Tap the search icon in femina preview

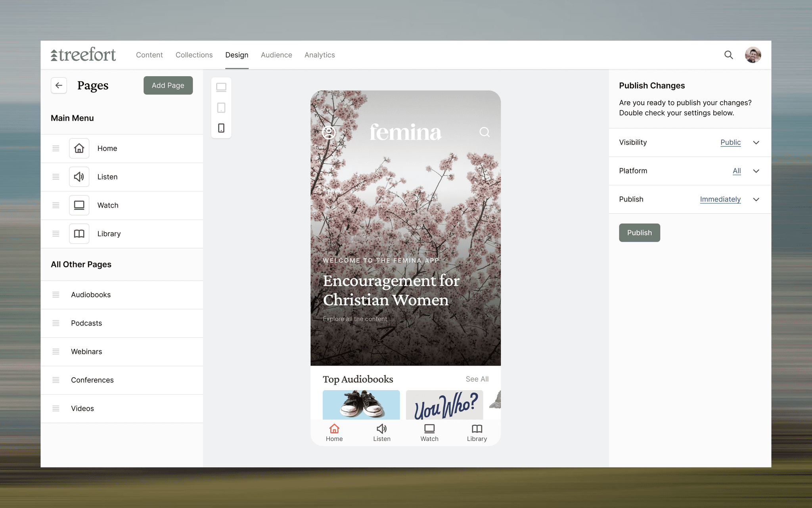coord(485,132)
